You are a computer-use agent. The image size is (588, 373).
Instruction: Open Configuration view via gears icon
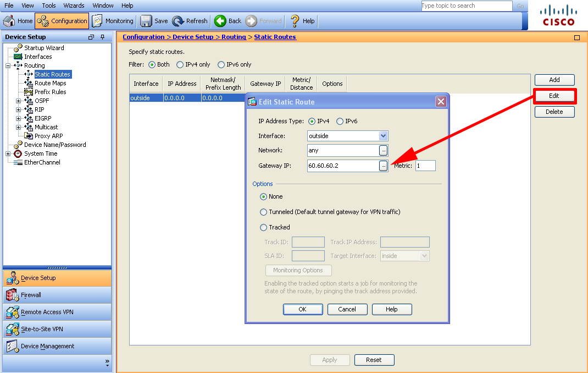(43, 21)
